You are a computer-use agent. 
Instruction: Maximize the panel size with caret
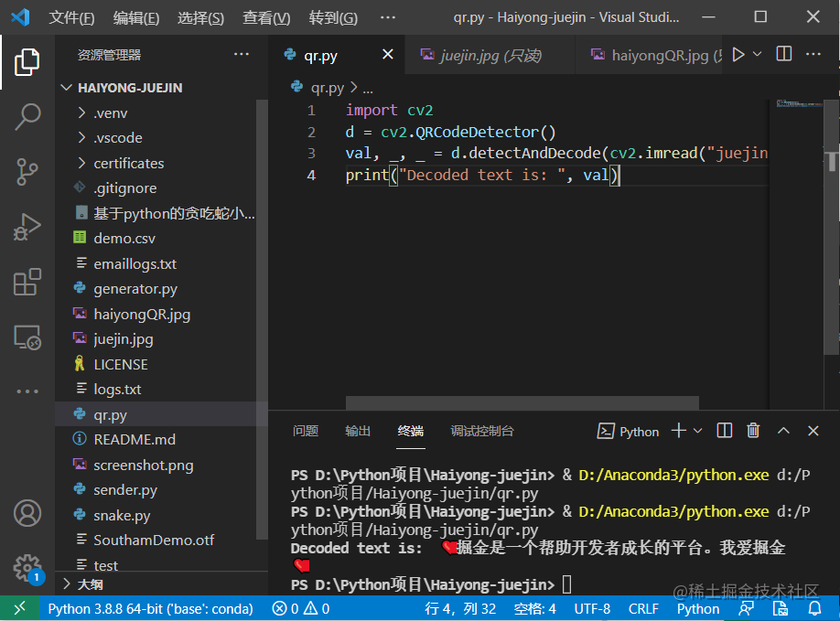click(x=783, y=431)
